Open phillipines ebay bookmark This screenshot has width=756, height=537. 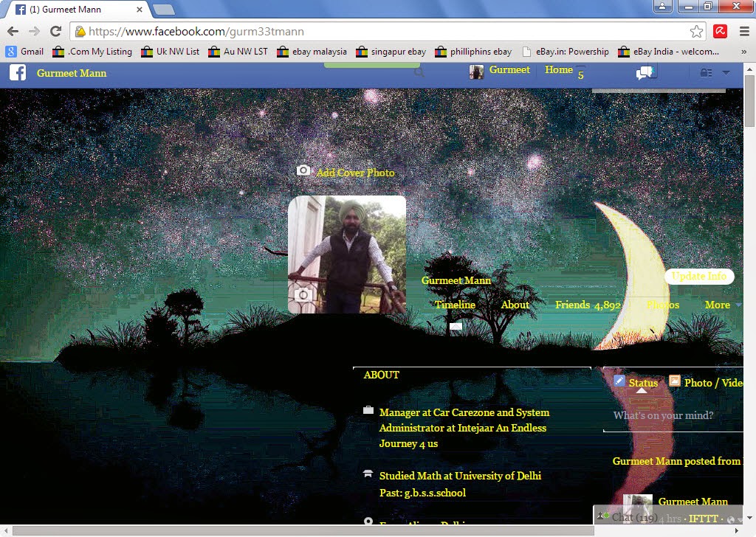(473, 52)
